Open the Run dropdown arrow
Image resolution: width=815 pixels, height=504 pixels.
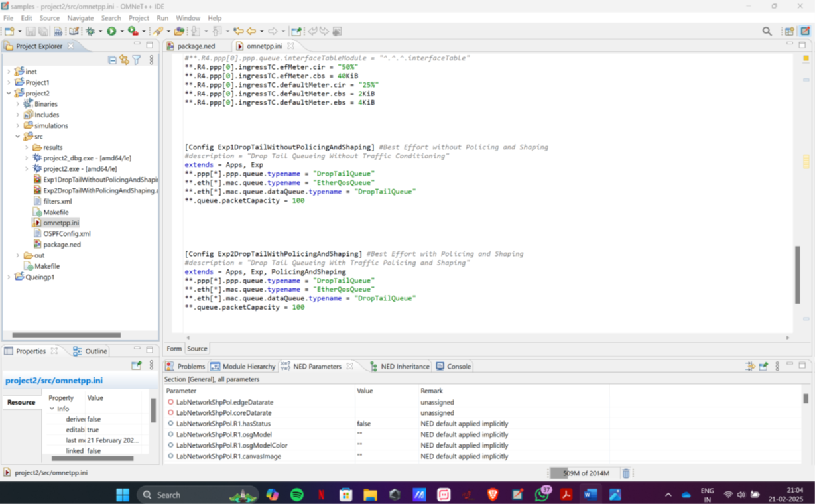[x=121, y=31]
